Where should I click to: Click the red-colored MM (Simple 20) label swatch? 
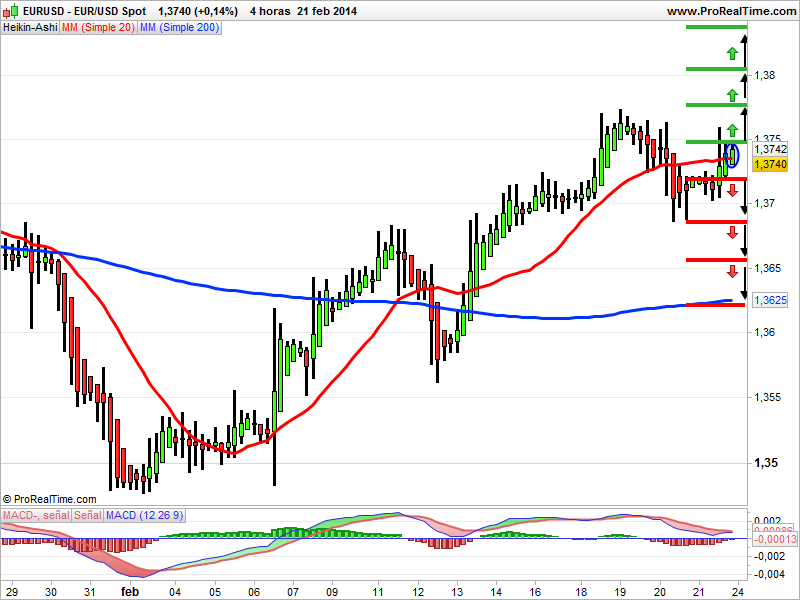98,28
